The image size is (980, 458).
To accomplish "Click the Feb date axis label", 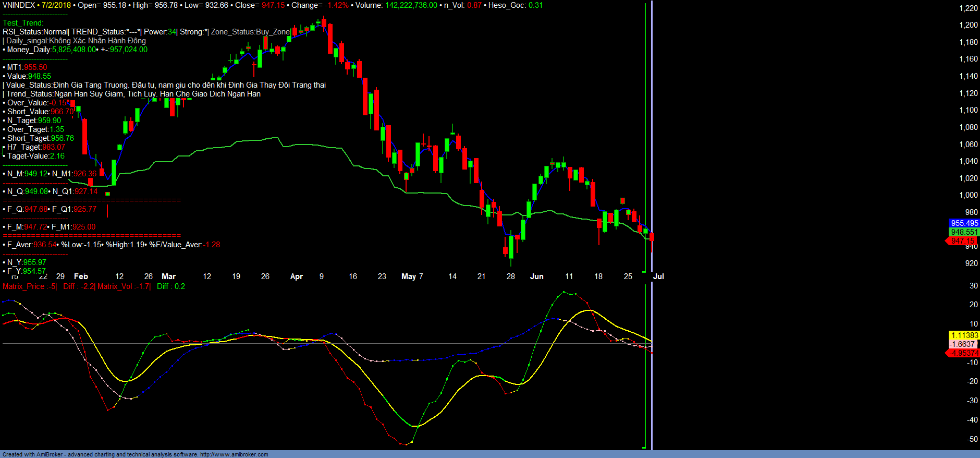I will (81, 276).
